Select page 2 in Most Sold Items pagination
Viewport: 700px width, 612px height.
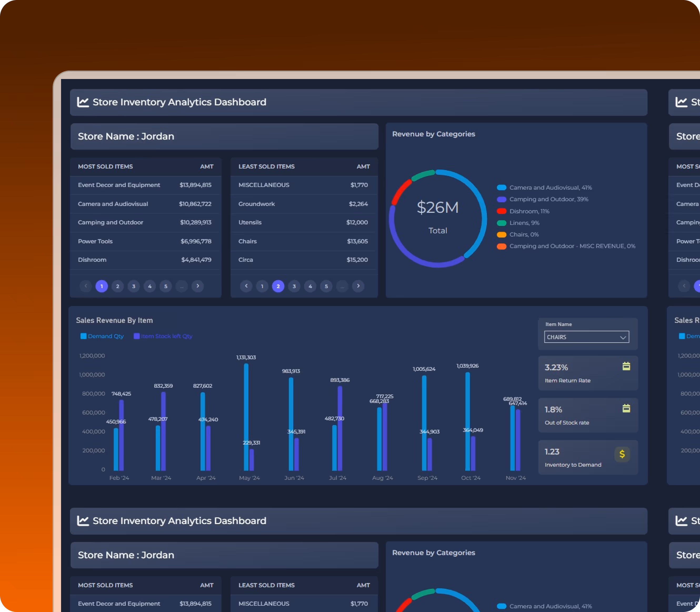click(118, 286)
